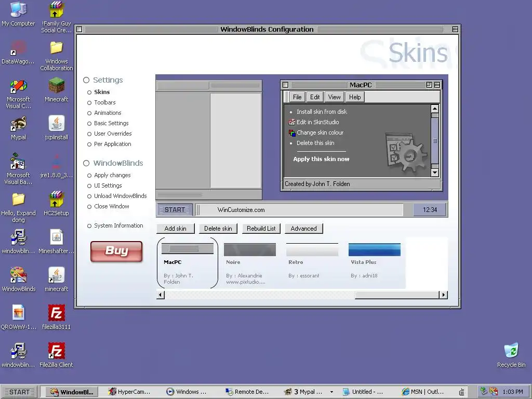532x399 pixels.
Task: Expand the Mypal taskbar group dropdown arrow
Action: pyautogui.click(x=331, y=392)
